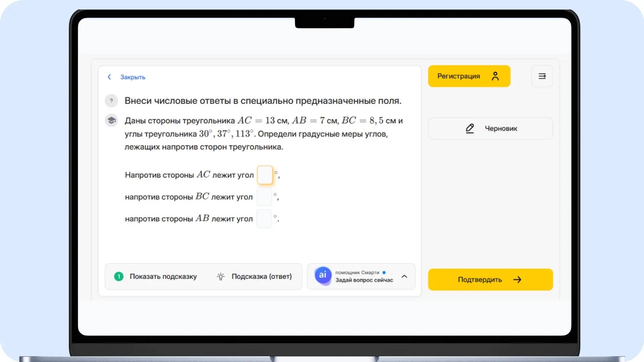Focus the angle field for side AB
644x362 pixels.
tap(264, 219)
